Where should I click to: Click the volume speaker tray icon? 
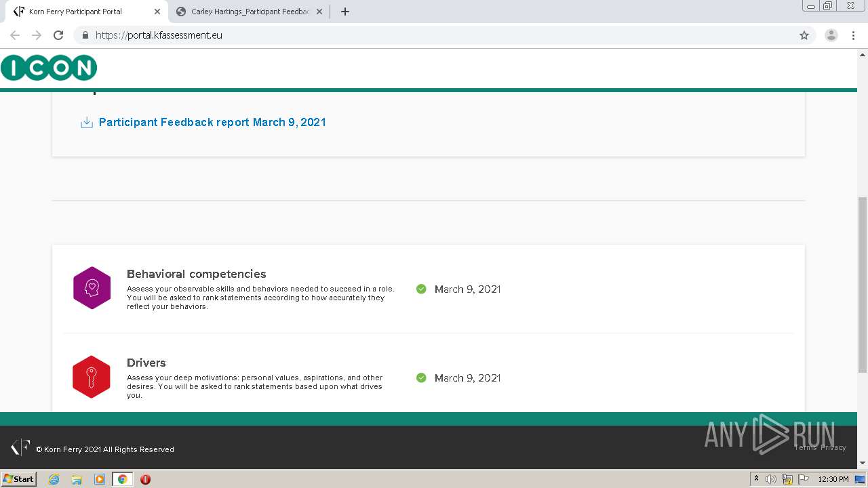[771, 479]
